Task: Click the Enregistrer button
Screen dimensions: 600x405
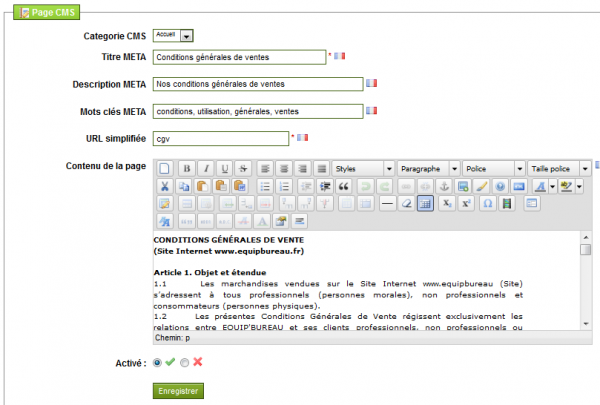Action: click(x=178, y=391)
